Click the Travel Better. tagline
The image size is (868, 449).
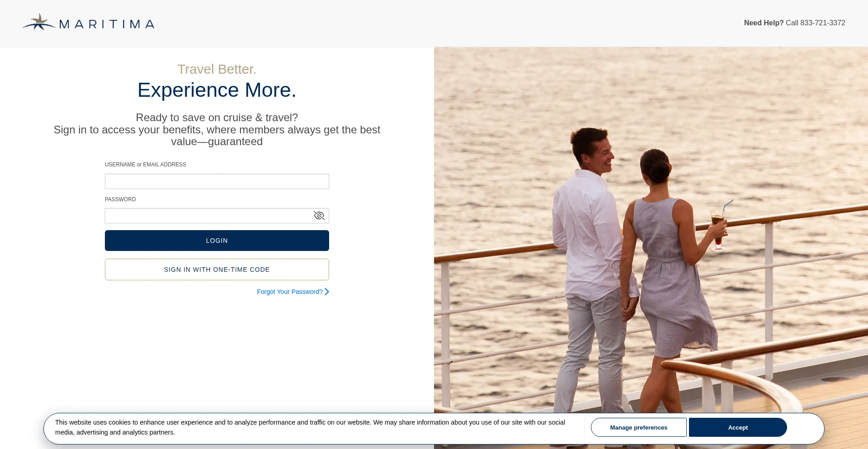click(x=217, y=69)
